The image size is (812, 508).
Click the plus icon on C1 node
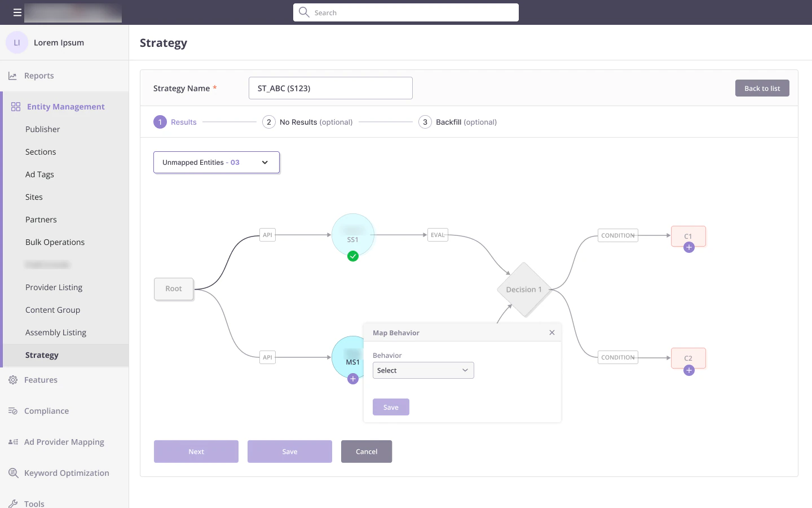pyautogui.click(x=689, y=247)
